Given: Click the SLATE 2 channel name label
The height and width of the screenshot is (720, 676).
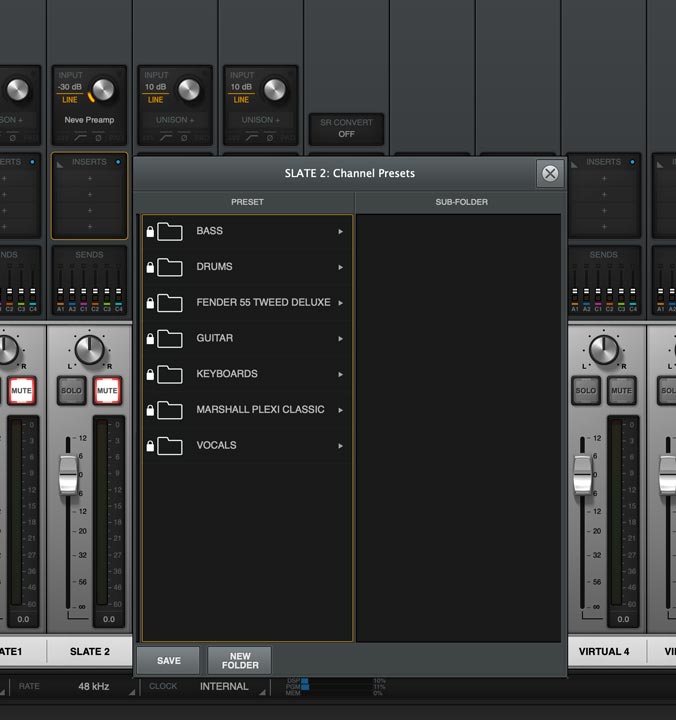Looking at the screenshot, I should [x=90, y=652].
